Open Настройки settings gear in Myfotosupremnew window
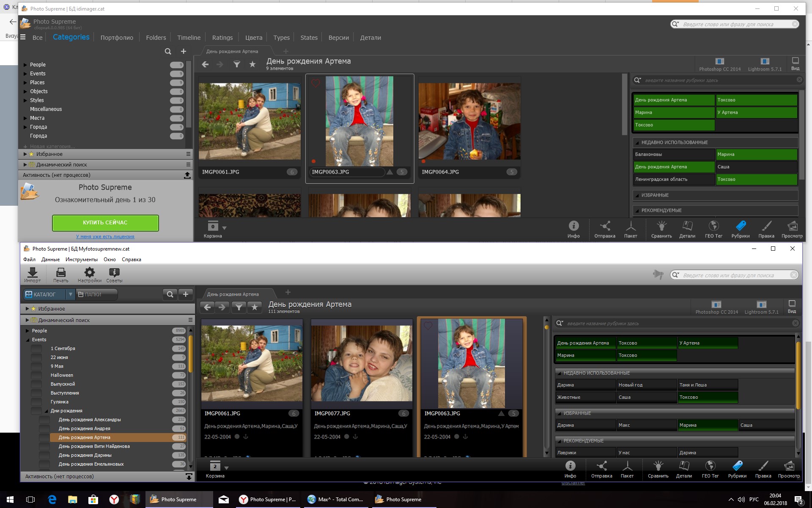Viewport: 812px width, 508px height. [x=90, y=274]
